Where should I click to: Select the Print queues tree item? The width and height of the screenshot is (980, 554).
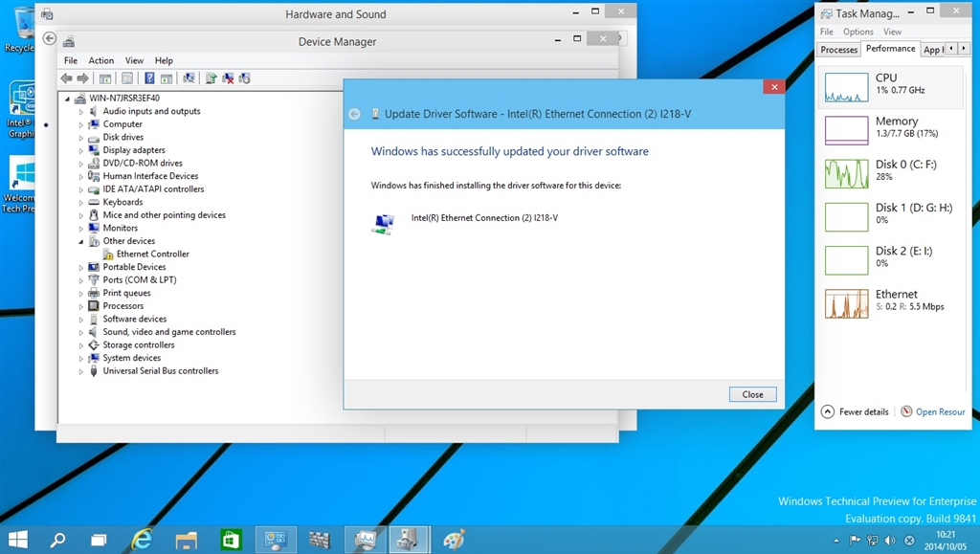[127, 293]
